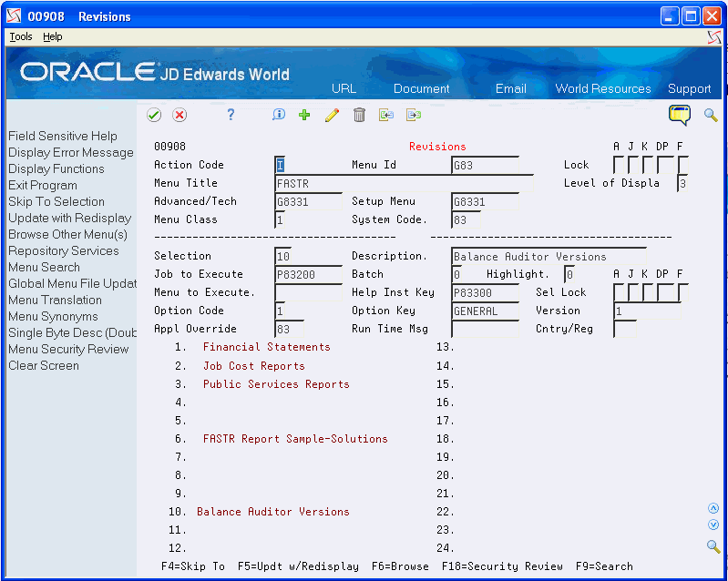Click Update with Redisplay in sidebar
The width and height of the screenshot is (728, 581).
coord(69,219)
